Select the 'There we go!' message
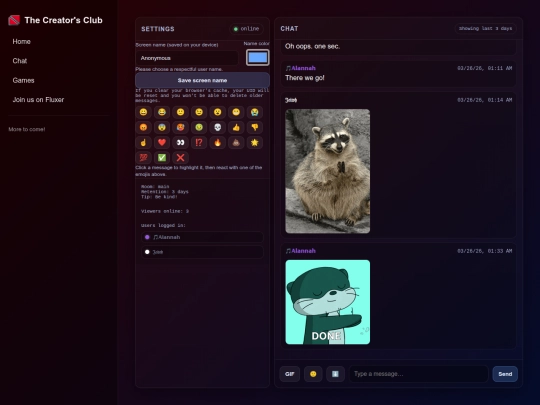Screen dimensions: 540x405 tap(399, 74)
